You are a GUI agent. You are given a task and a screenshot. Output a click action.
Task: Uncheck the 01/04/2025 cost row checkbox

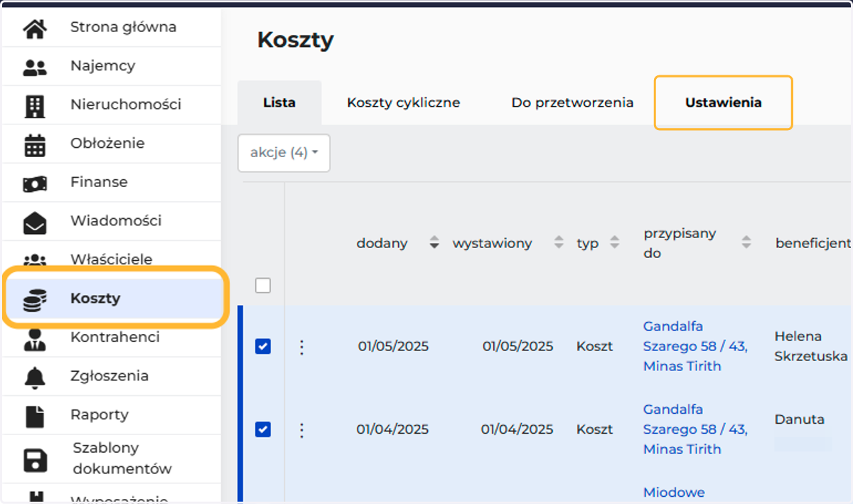(263, 429)
